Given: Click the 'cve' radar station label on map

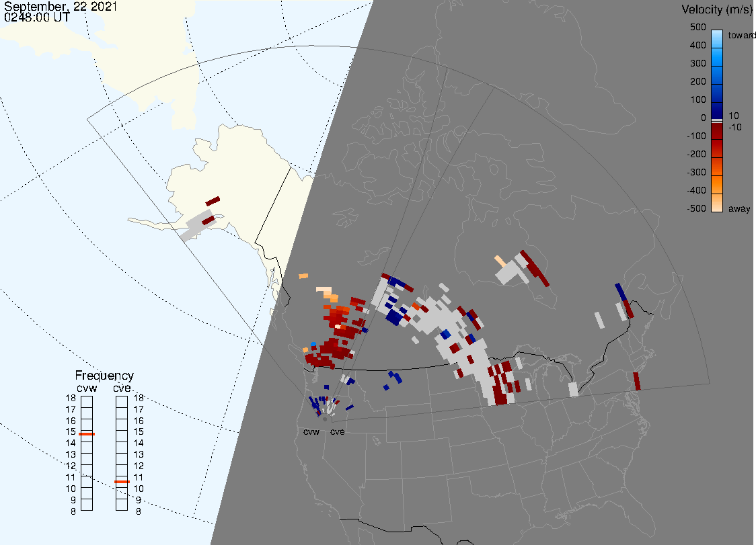Looking at the screenshot, I should pyautogui.click(x=338, y=431).
